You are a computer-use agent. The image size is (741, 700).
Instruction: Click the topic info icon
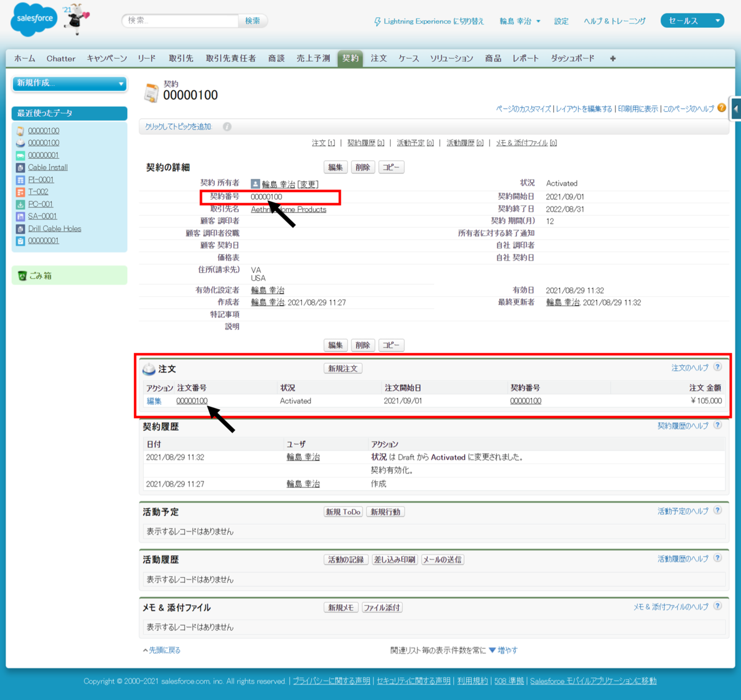(x=227, y=127)
